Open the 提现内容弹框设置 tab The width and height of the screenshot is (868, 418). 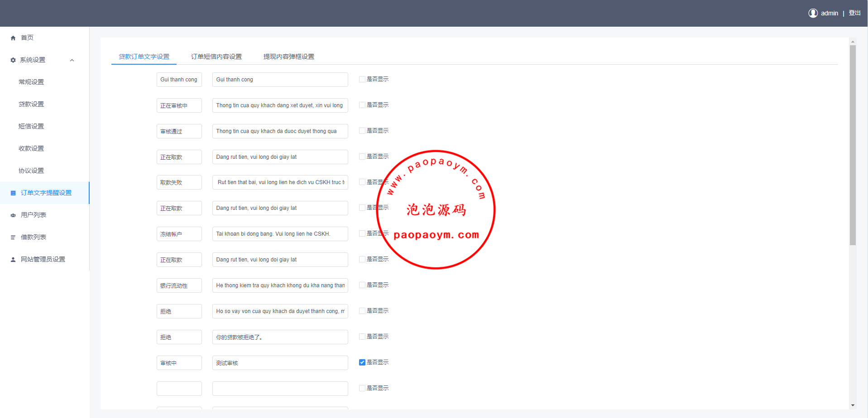(x=288, y=57)
